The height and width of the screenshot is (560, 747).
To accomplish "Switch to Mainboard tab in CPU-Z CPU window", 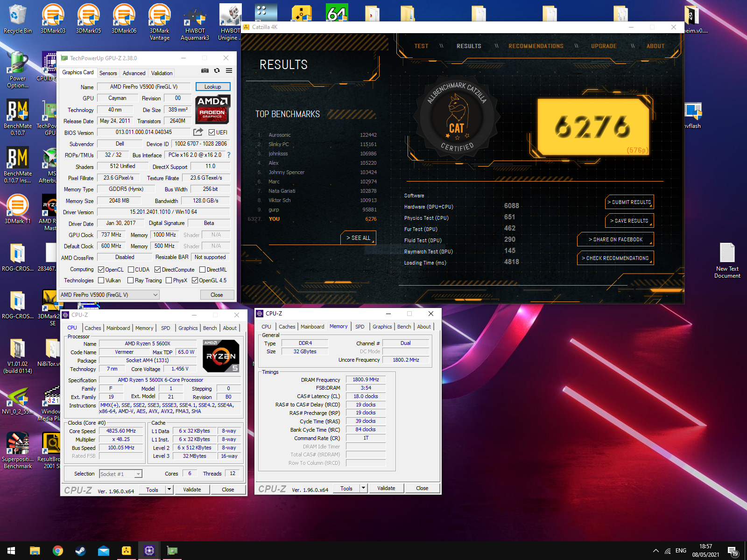I will (x=118, y=328).
